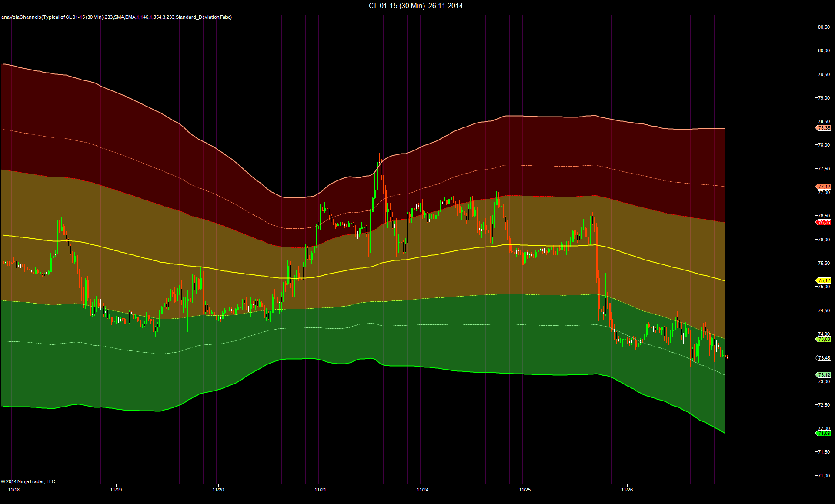The width and height of the screenshot is (835, 504).
Task: Pick the 11/25 date on time axis
Action: coord(525,490)
